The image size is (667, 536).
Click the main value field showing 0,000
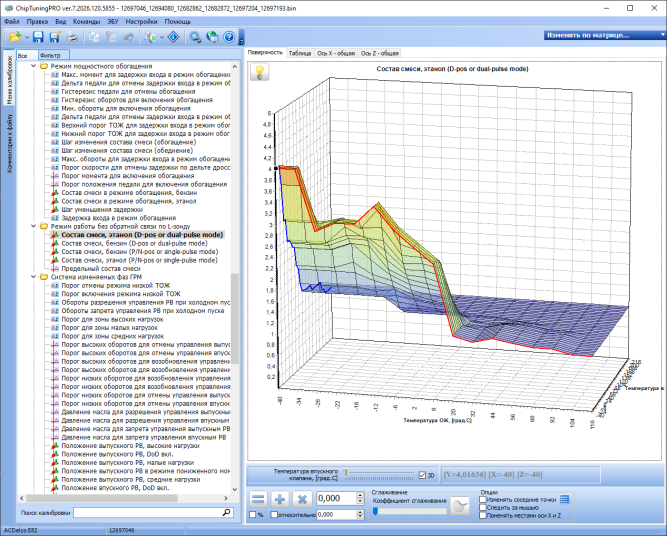click(336, 499)
